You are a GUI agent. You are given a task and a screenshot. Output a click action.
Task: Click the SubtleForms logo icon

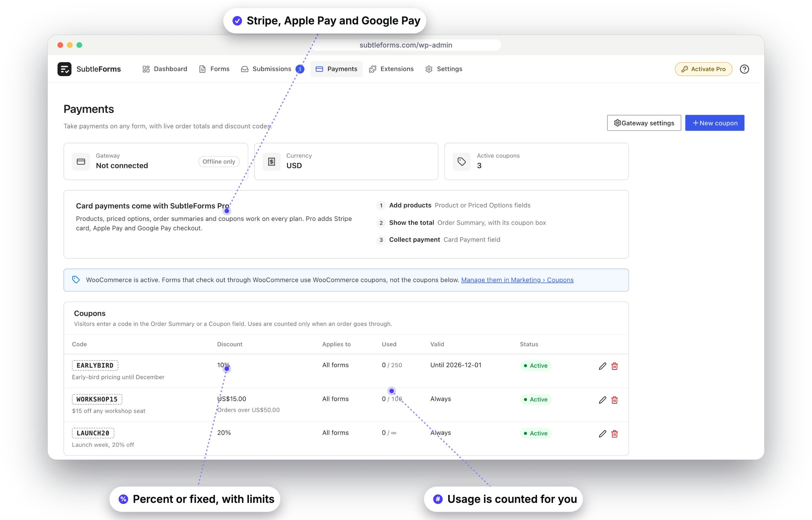tap(64, 69)
